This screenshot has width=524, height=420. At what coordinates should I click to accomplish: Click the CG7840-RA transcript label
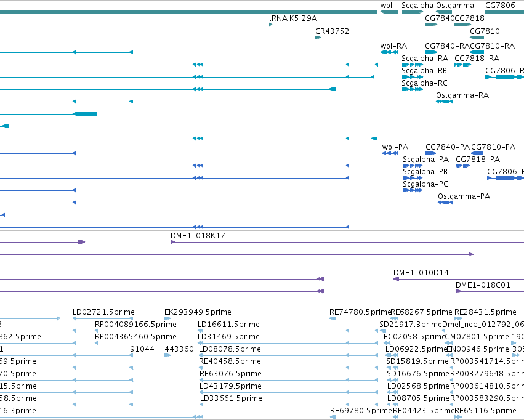point(447,46)
